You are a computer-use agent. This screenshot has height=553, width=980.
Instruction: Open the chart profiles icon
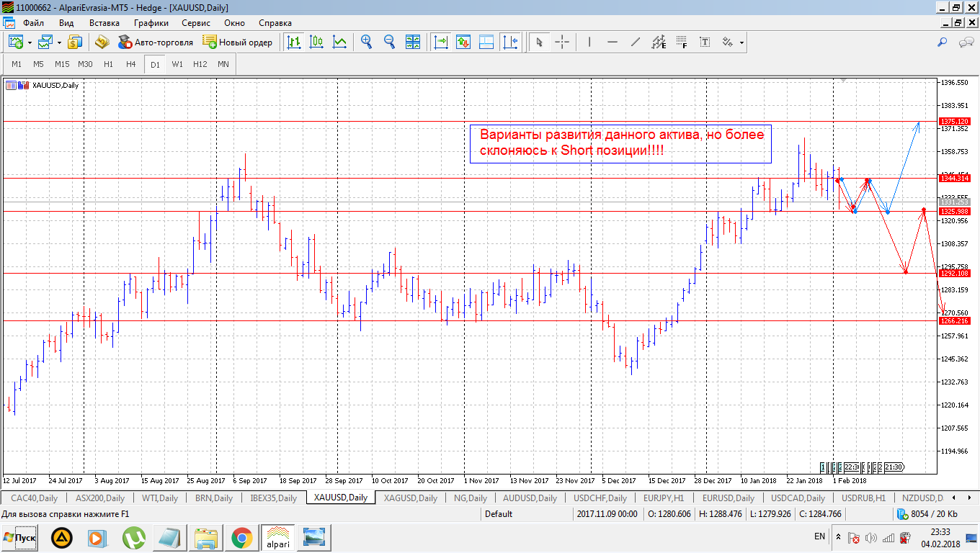[45, 42]
